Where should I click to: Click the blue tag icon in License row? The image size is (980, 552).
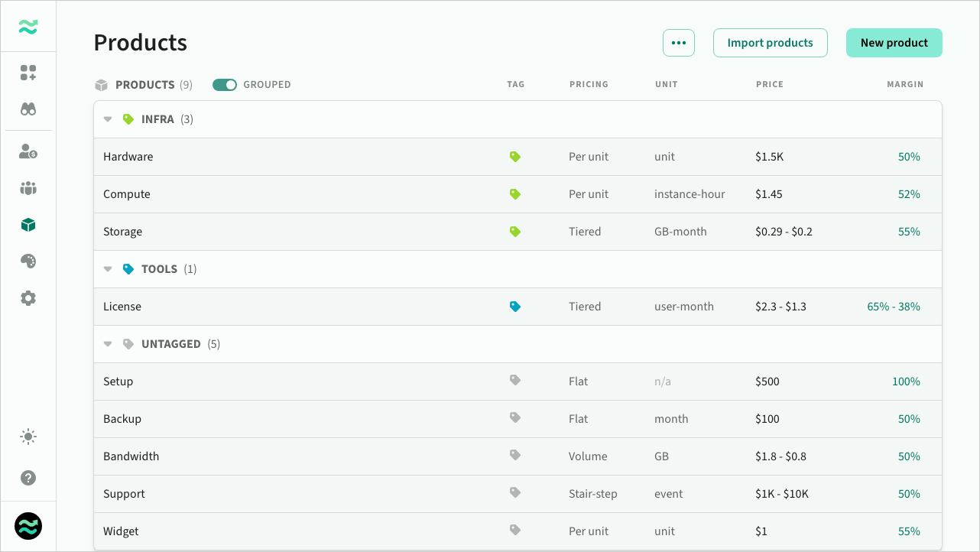click(x=515, y=307)
